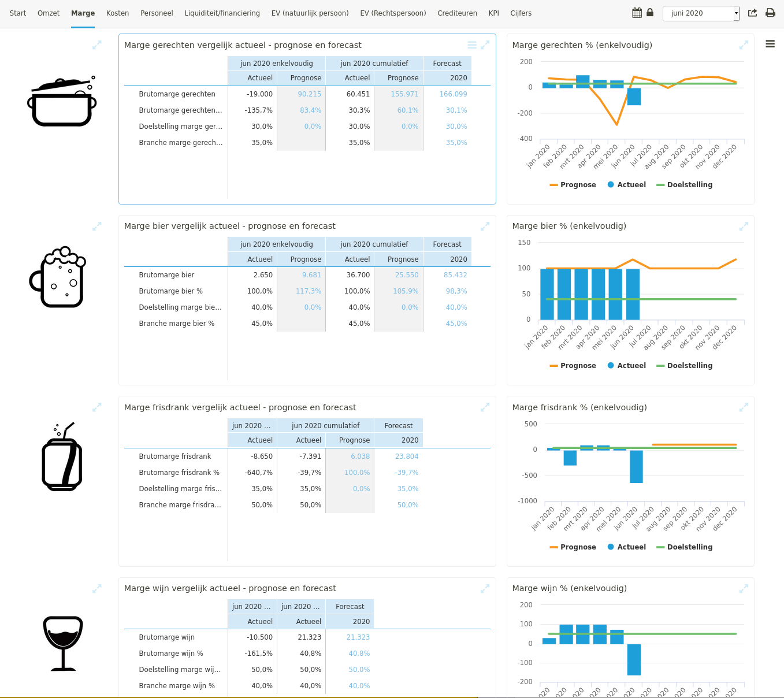Open the period dropdown arrow next to juni 2020
This screenshot has height=698, width=784.
[x=736, y=13]
